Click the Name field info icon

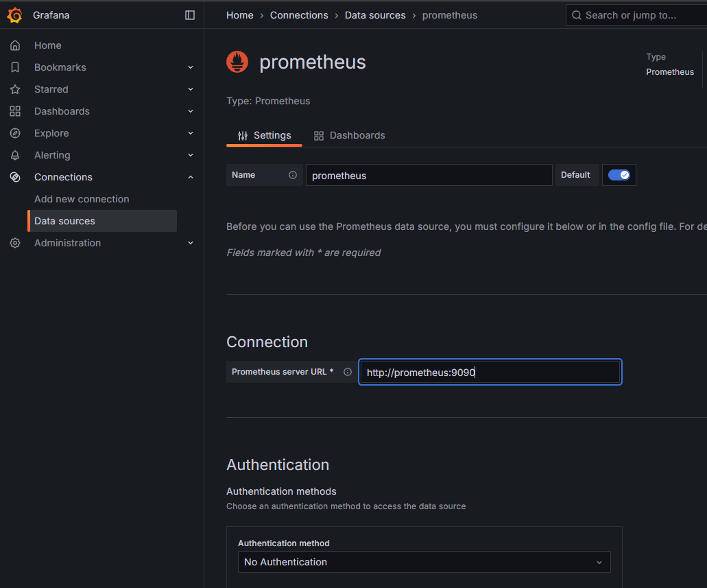(x=293, y=175)
